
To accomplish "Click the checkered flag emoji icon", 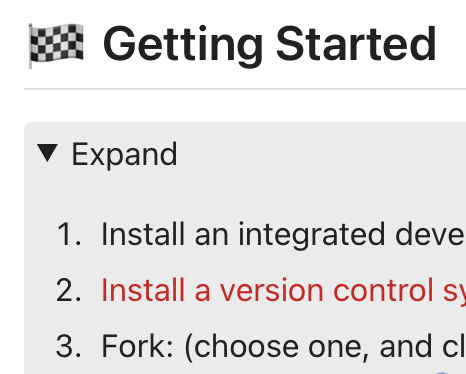I will 56,46.
